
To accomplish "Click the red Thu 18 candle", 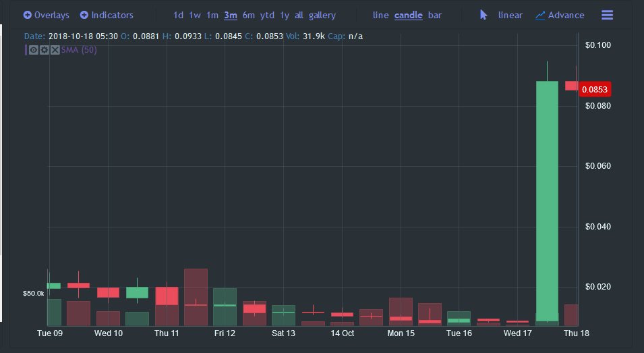I will [x=572, y=86].
